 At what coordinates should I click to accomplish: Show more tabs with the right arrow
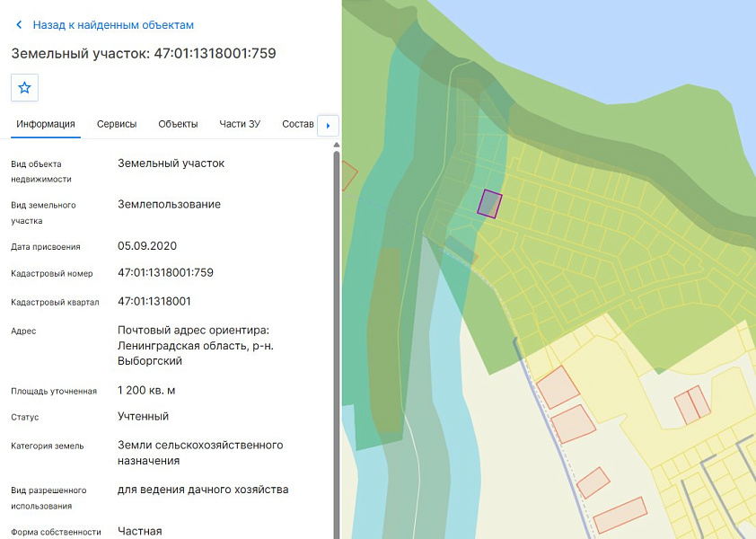coord(328,126)
